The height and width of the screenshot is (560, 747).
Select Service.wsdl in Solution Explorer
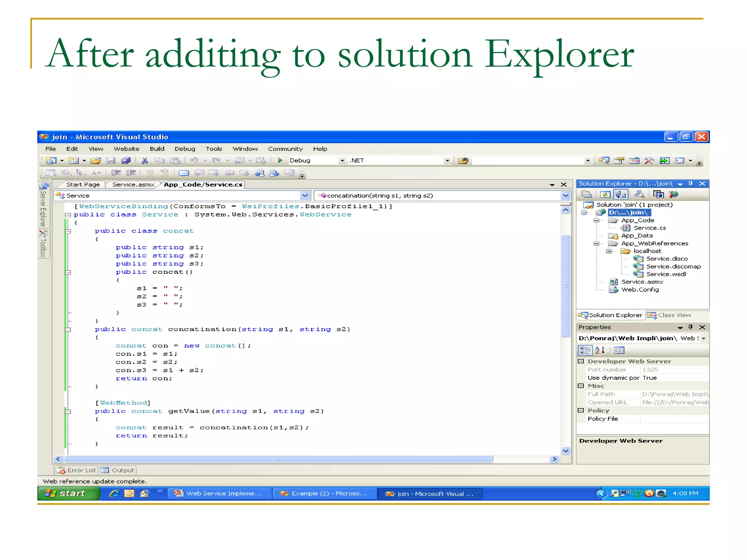tap(666, 275)
